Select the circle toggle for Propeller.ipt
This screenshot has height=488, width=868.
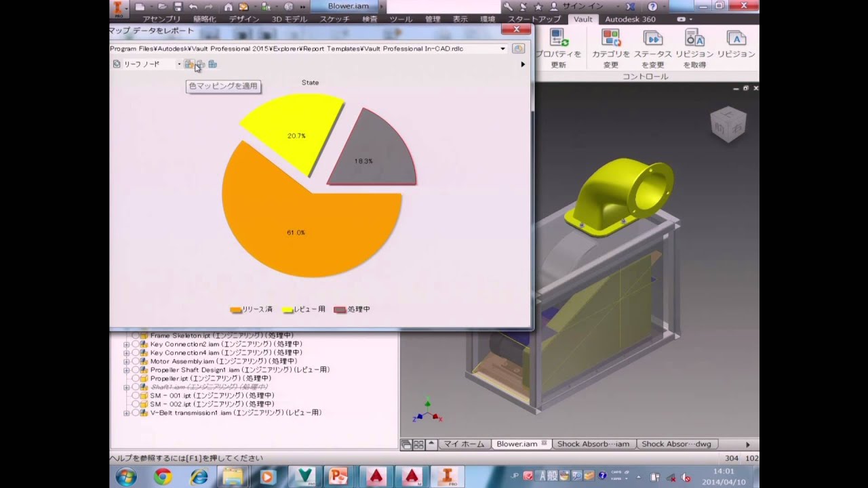pyautogui.click(x=135, y=378)
